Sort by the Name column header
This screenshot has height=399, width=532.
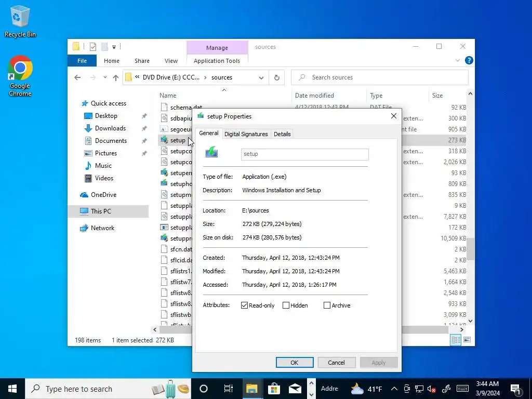coord(224,96)
